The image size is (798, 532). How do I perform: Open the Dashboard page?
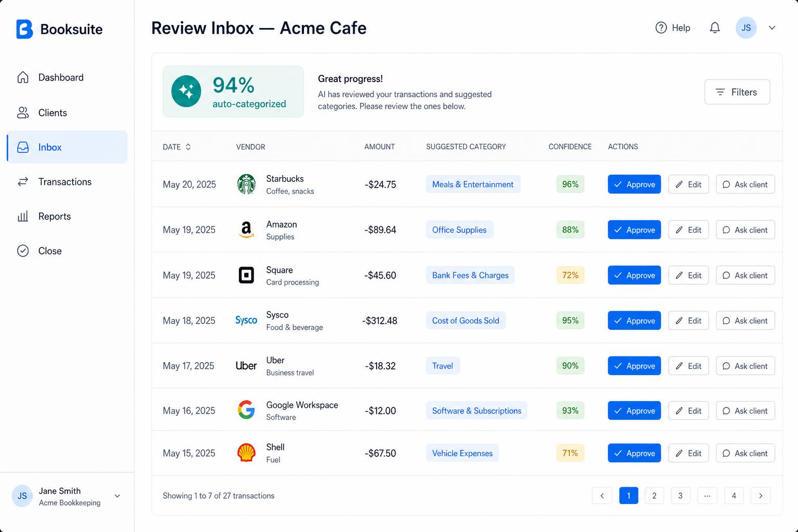tap(67, 77)
